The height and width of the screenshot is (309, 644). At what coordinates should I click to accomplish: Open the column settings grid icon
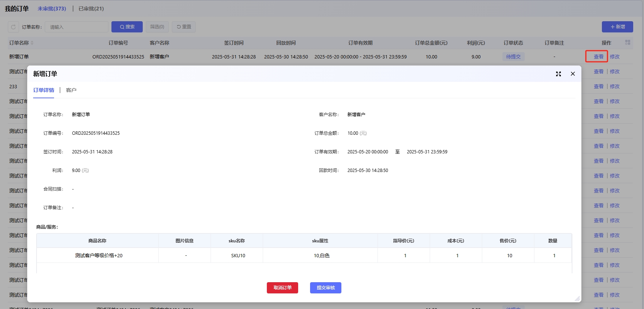(x=628, y=43)
